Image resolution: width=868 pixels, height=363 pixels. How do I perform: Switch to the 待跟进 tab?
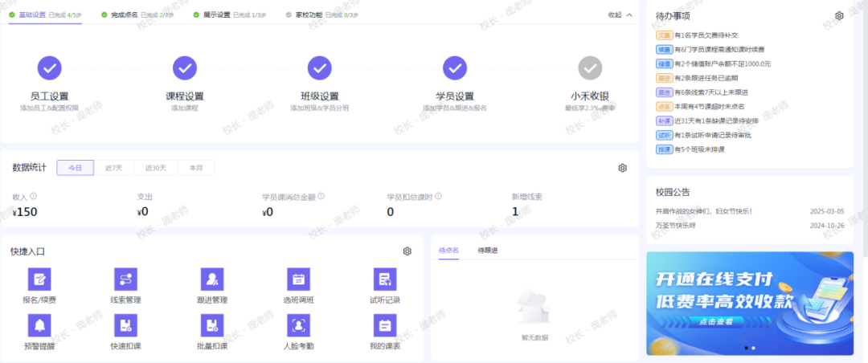[x=488, y=251]
